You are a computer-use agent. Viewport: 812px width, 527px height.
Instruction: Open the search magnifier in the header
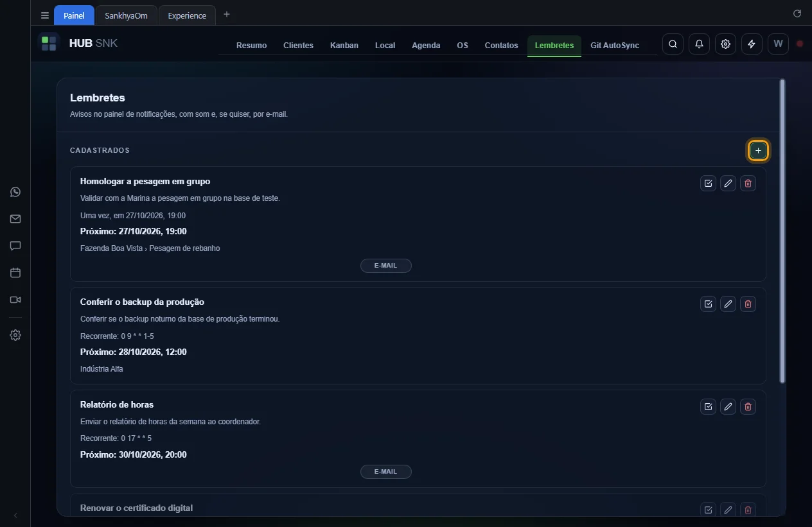[673, 44]
